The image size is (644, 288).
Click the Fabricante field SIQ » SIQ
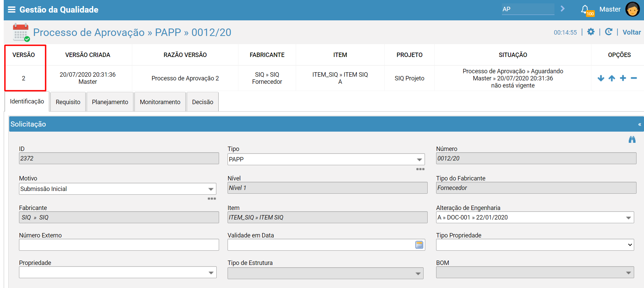point(119,217)
